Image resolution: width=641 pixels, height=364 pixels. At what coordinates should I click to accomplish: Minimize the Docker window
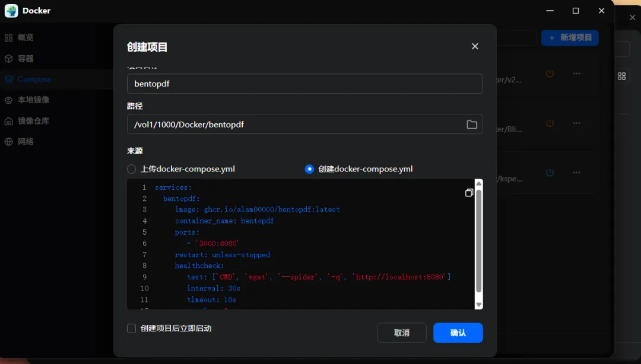point(550,11)
